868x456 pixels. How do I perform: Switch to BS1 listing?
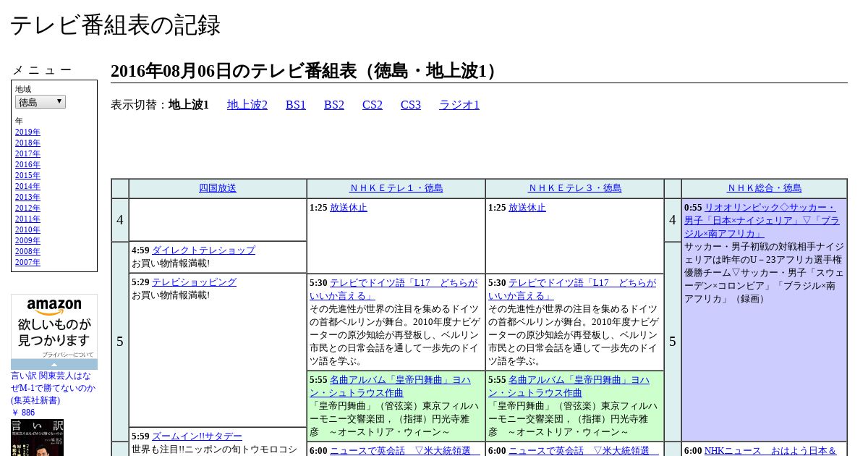pos(296,105)
